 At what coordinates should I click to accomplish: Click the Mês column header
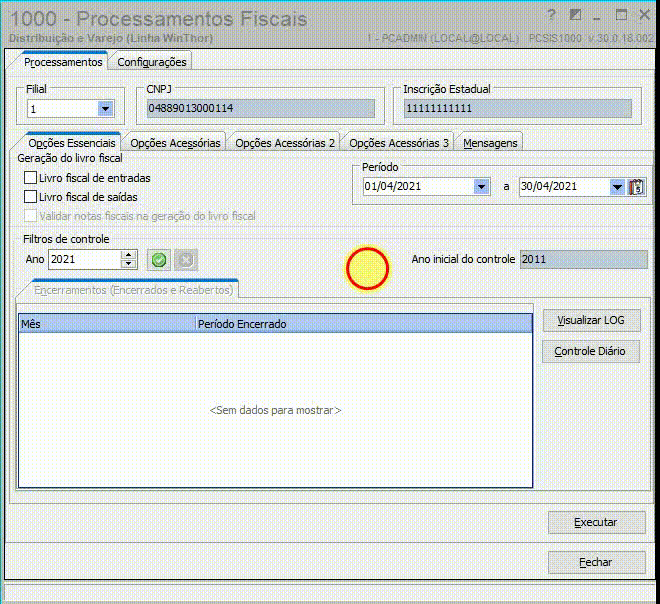click(x=107, y=324)
